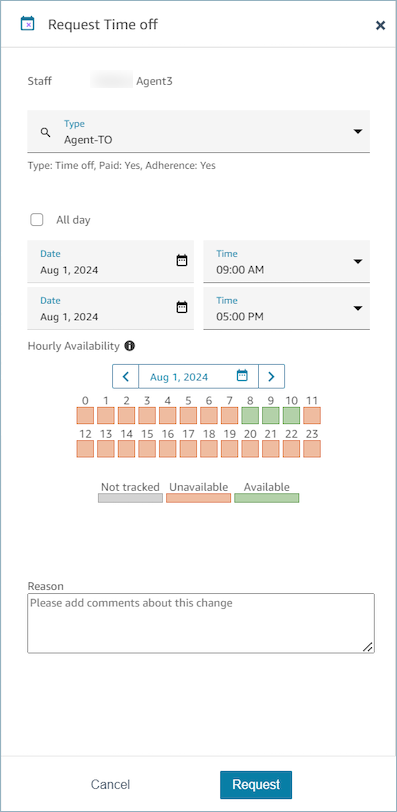397x812 pixels.
Task: Click the Unavailable legend swatch
Action: 198,498
